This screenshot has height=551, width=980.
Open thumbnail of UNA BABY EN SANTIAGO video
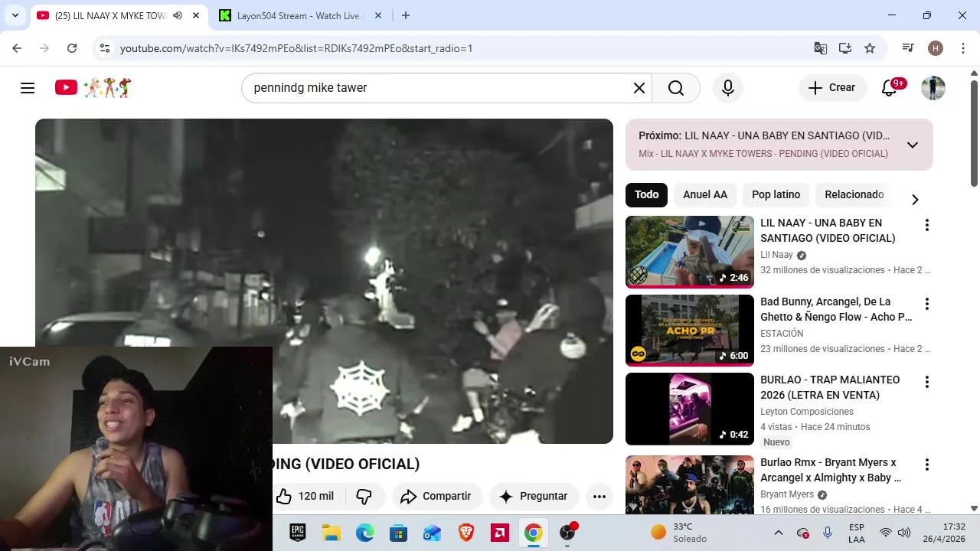(x=690, y=251)
